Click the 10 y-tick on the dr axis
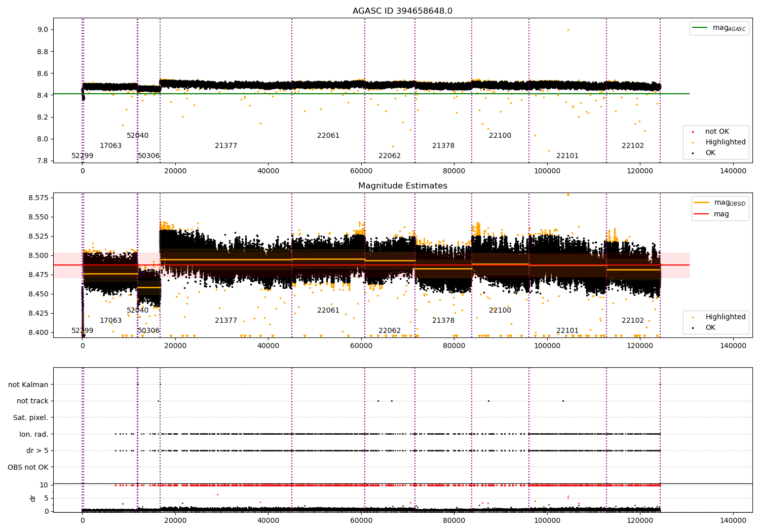This screenshot has height=532, width=760. pos(44,485)
